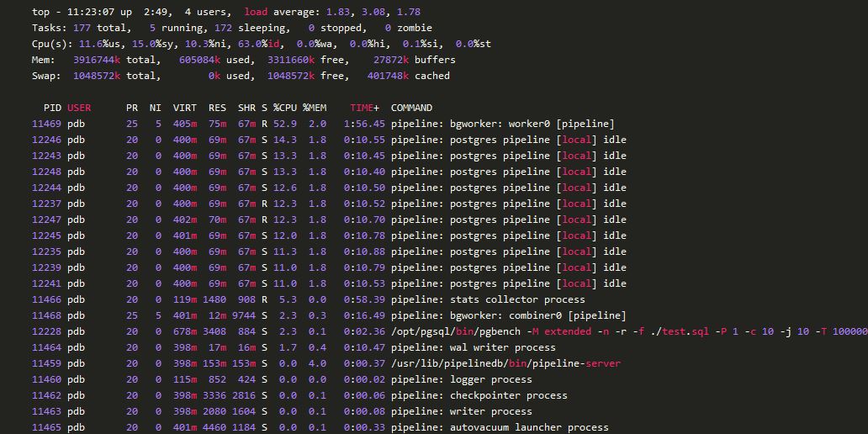Click PID 12246 in the process list

(x=46, y=140)
